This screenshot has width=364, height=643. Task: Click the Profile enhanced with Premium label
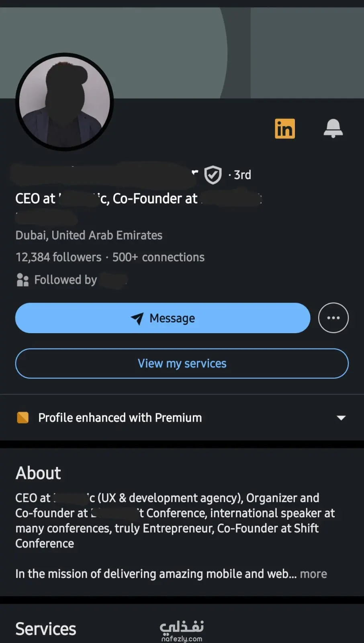(x=120, y=418)
